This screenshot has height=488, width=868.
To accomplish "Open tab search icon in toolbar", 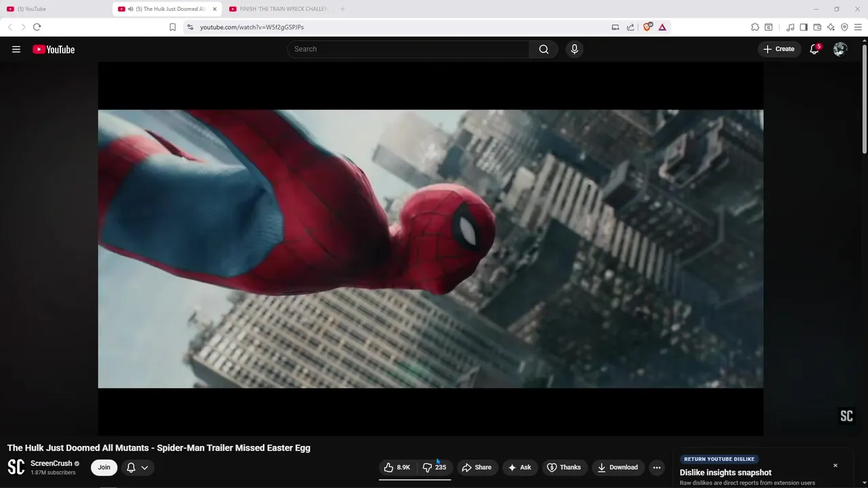I will pyautogui.click(x=768, y=27).
